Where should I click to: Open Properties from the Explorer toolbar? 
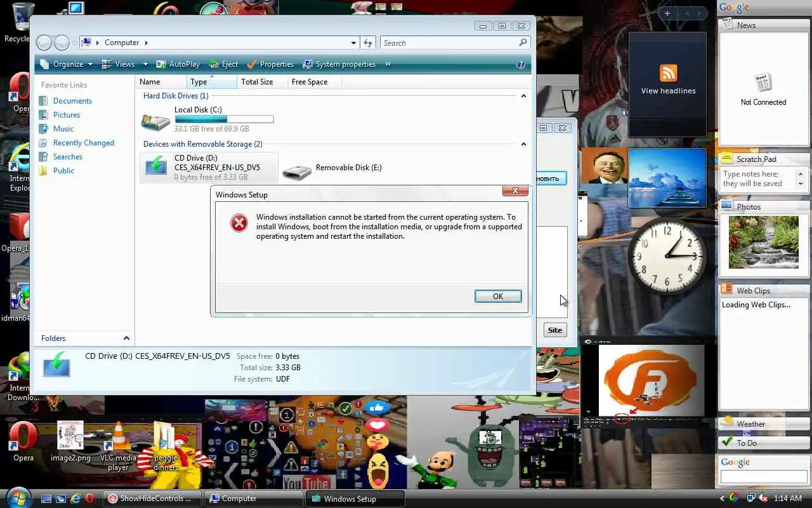[x=270, y=64]
